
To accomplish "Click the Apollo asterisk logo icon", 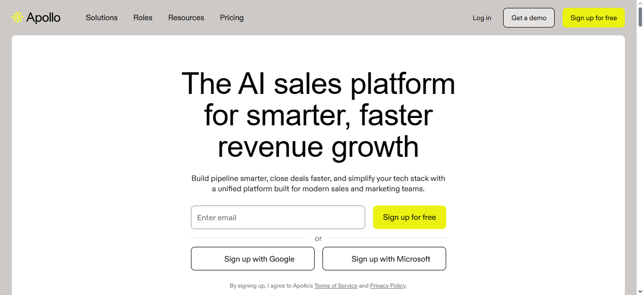I will [x=16, y=17].
